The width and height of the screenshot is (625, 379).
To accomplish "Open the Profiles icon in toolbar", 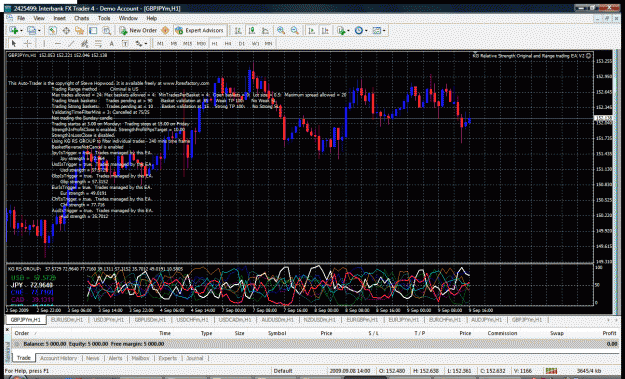I will (31, 31).
